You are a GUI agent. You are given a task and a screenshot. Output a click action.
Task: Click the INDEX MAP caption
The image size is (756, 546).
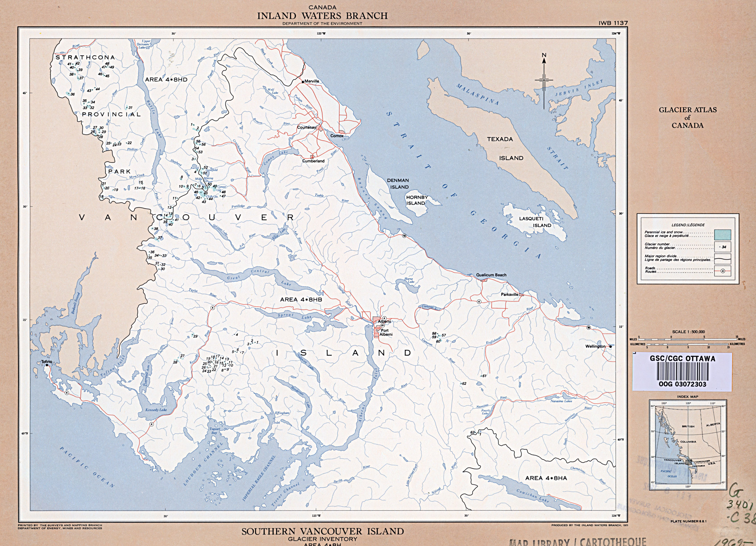[x=687, y=396]
